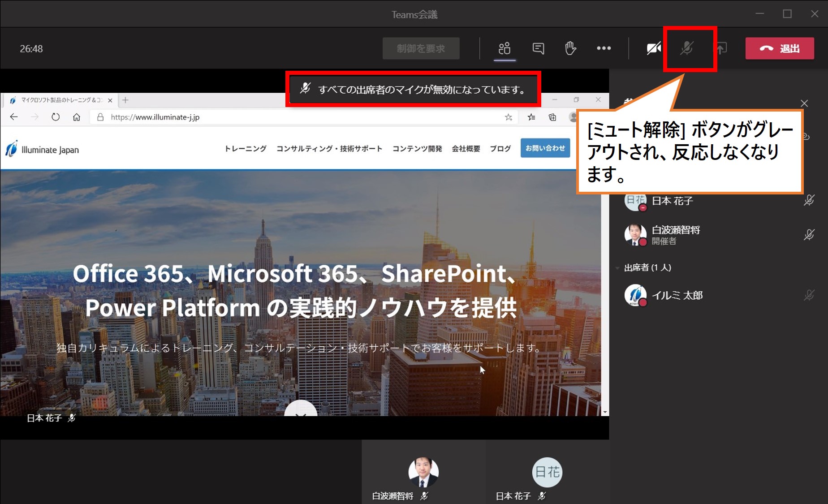Image resolution: width=828 pixels, height=504 pixels.
Task: Open the browser collections icon
Action: point(552,117)
